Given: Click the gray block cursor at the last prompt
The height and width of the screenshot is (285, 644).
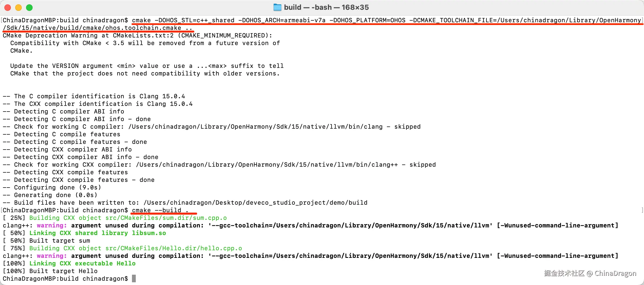Looking at the screenshot, I should tap(134, 278).
